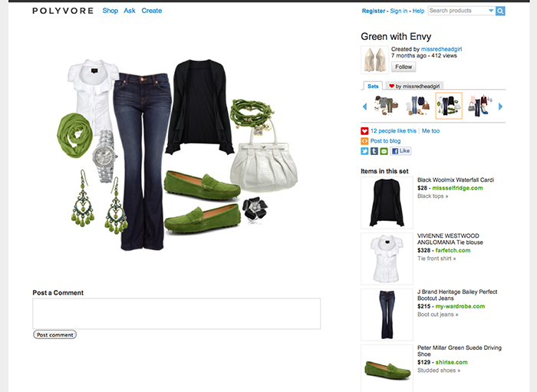Expand the Boot cut jeans category link
This screenshot has height=392, width=537.
coord(438,315)
